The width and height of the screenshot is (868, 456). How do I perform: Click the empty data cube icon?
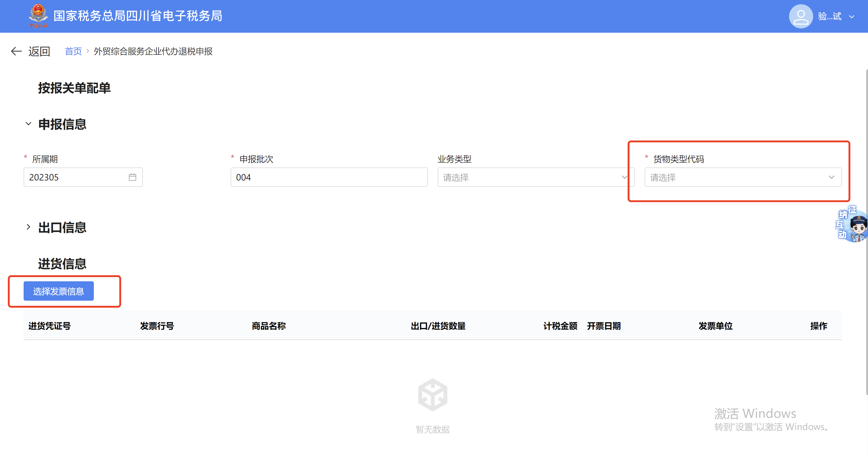[x=433, y=395]
